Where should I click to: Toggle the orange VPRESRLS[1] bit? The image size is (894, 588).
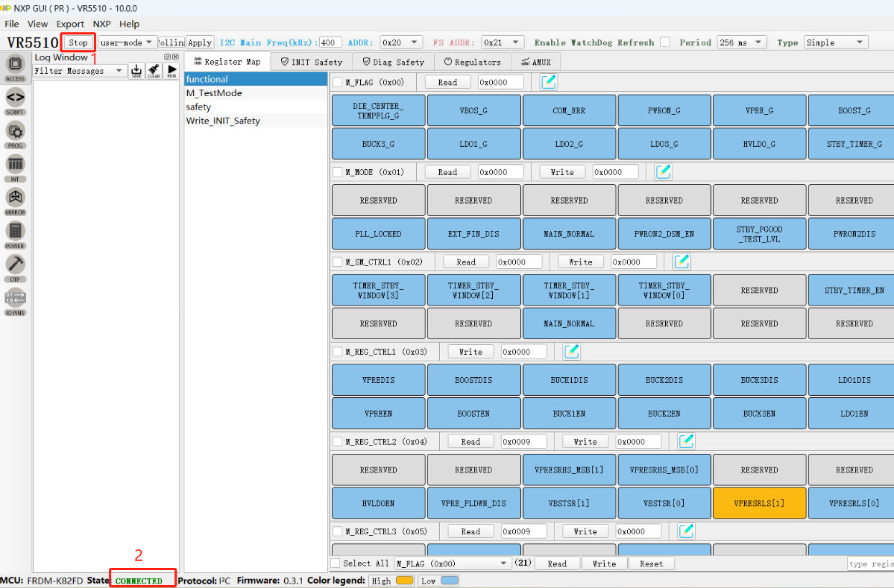pos(759,503)
